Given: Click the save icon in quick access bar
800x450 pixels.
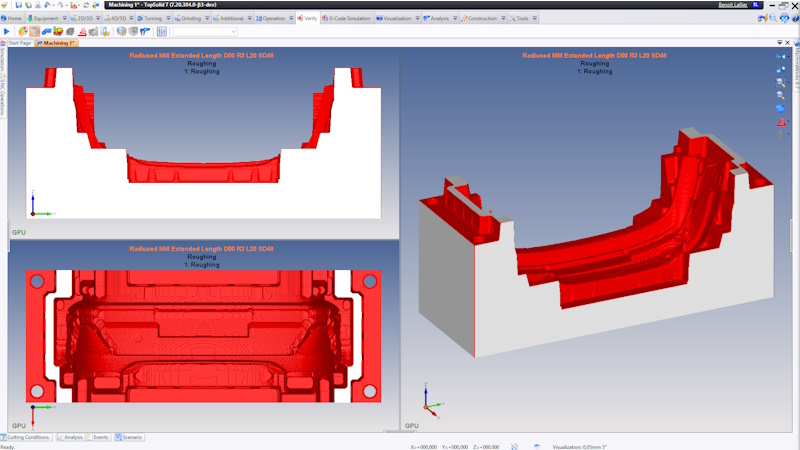Looking at the screenshot, I should pos(18,5).
